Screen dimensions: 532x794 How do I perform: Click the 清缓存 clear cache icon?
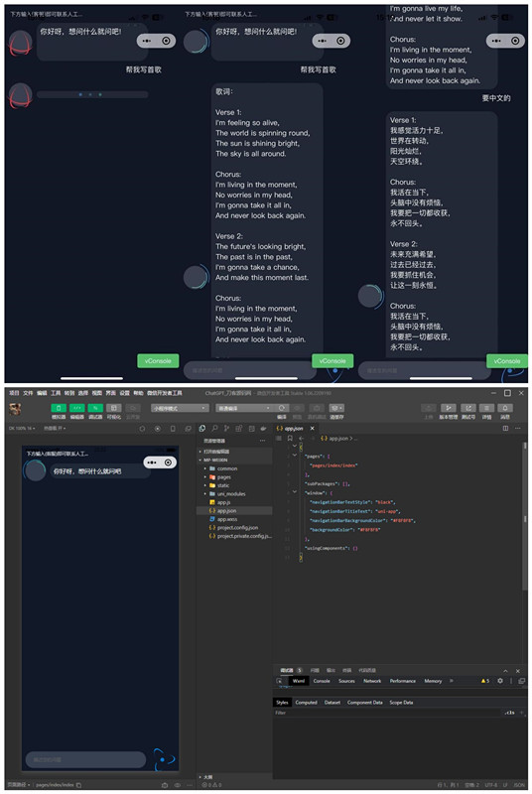[336, 408]
